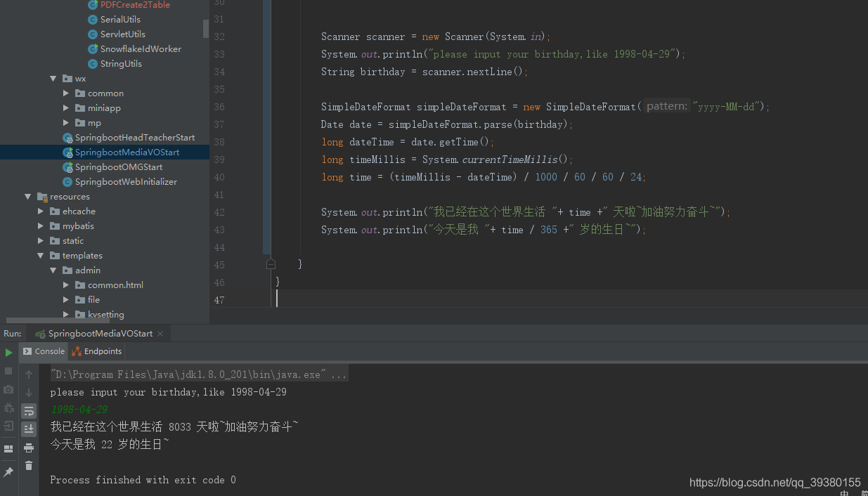Expand the ehcache folder
Image resolution: width=868 pixels, height=496 pixels.
(x=41, y=211)
